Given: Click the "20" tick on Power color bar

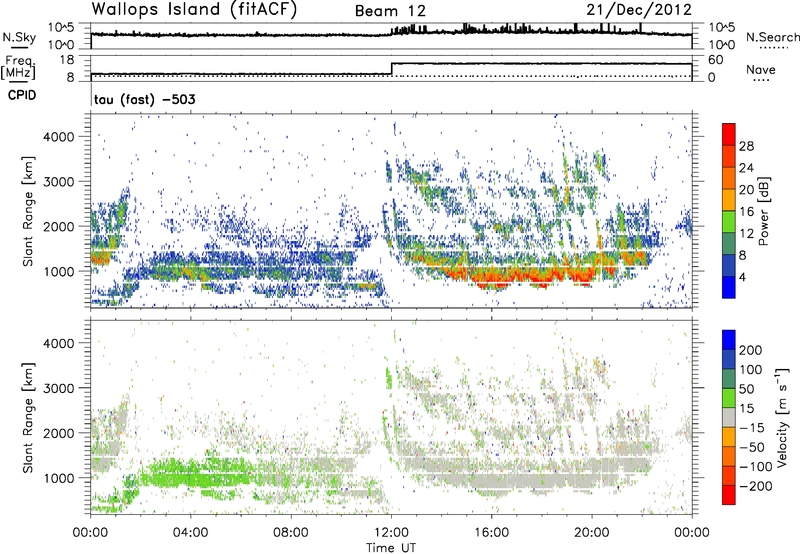Looking at the screenshot, I should point(746,190).
